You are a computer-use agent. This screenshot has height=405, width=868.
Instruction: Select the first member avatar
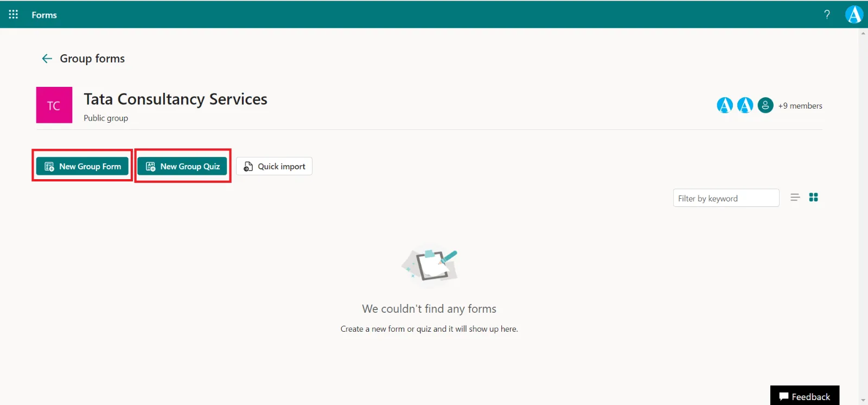pos(725,105)
